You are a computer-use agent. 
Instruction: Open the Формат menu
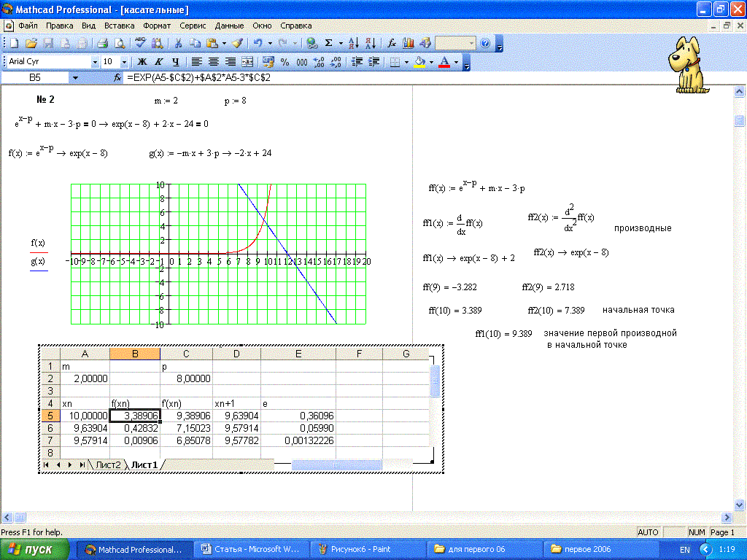[157, 25]
